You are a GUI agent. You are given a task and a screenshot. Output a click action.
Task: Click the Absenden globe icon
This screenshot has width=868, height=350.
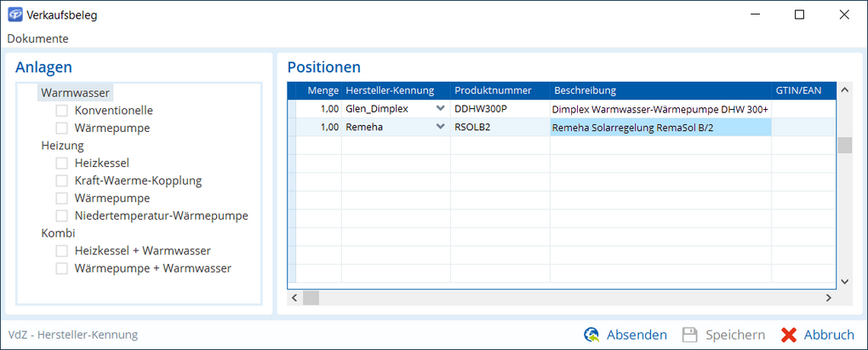(592, 335)
